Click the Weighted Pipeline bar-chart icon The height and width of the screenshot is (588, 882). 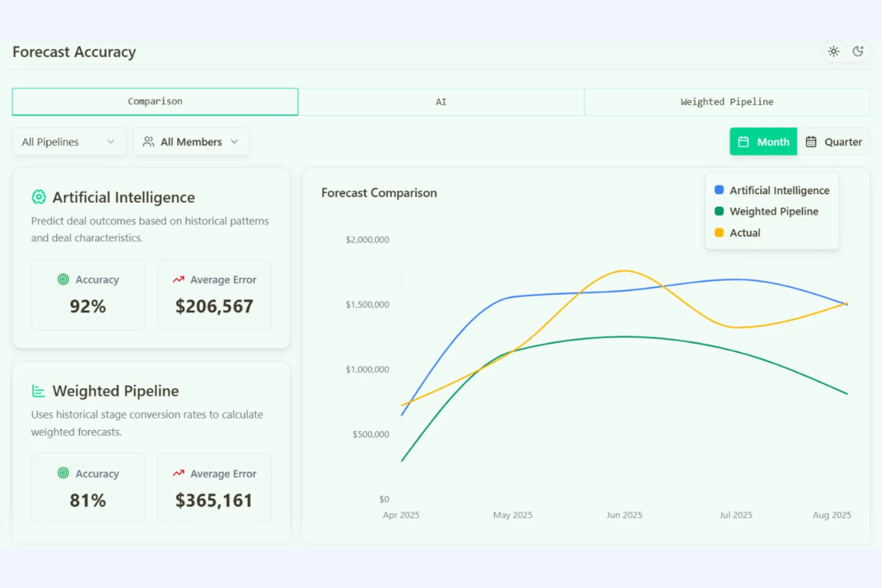(x=38, y=391)
